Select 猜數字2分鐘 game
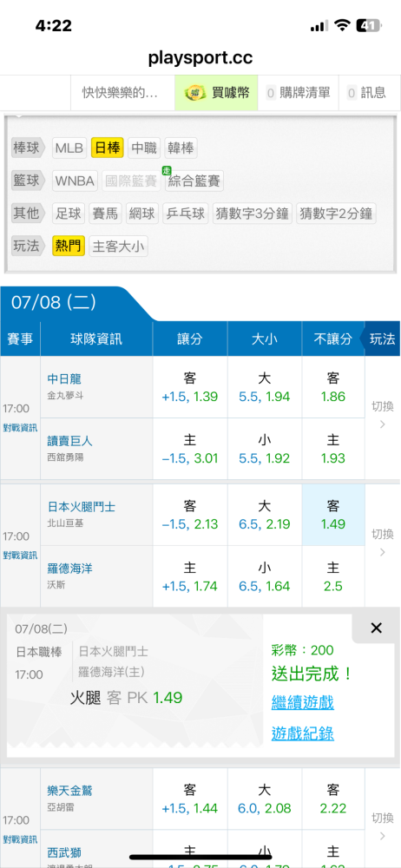The height and width of the screenshot is (868, 401). coord(336,214)
